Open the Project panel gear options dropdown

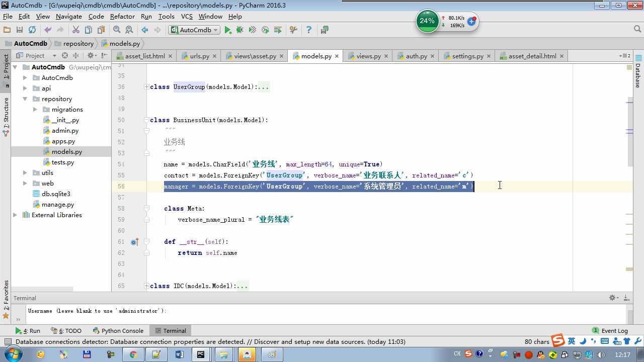click(91, 56)
